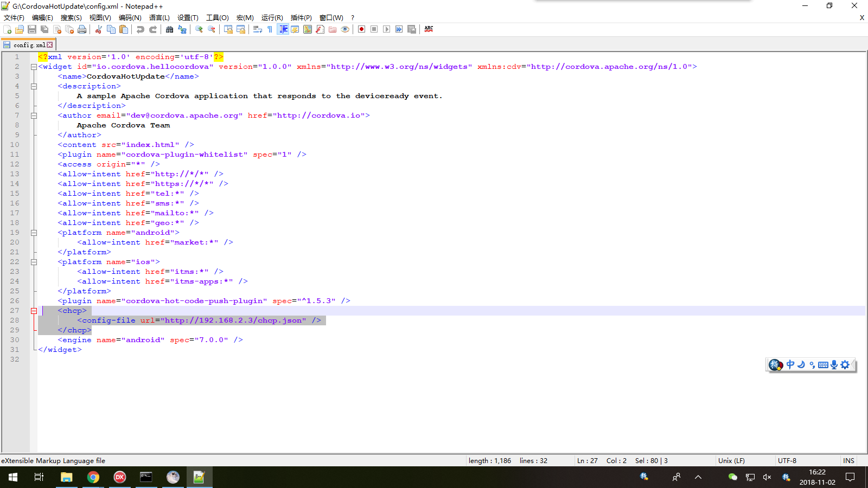This screenshot has height=488, width=868.
Task: Open the 文件(F) menu
Action: click(14, 18)
